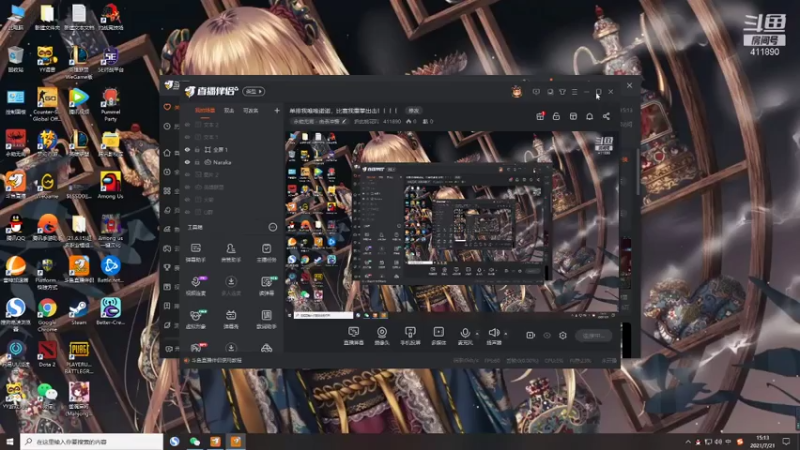This screenshot has width=800, height=450.
Task: Click the trophy icon in the left sidebar
Action: 167,267
